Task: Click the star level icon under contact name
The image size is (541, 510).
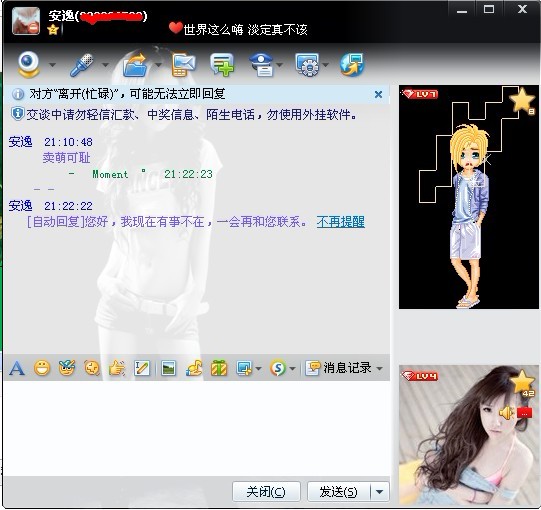Action: click(x=53, y=30)
